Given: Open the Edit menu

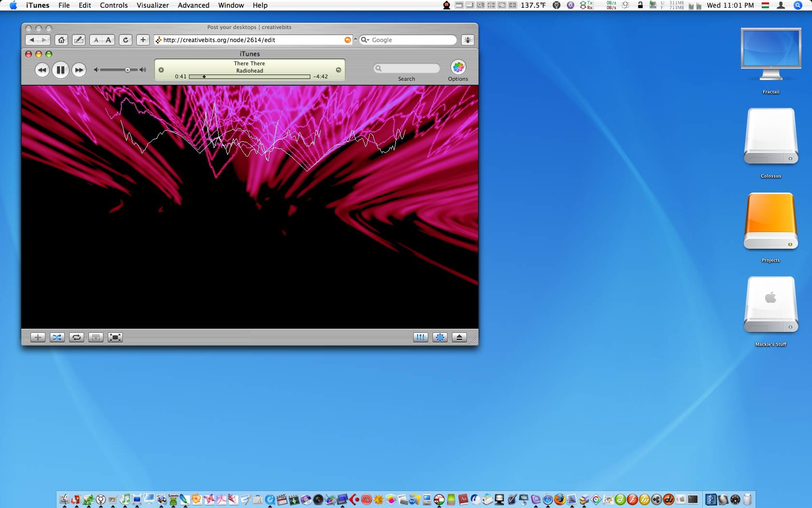Looking at the screenshot, I should (x=85, y=5).
